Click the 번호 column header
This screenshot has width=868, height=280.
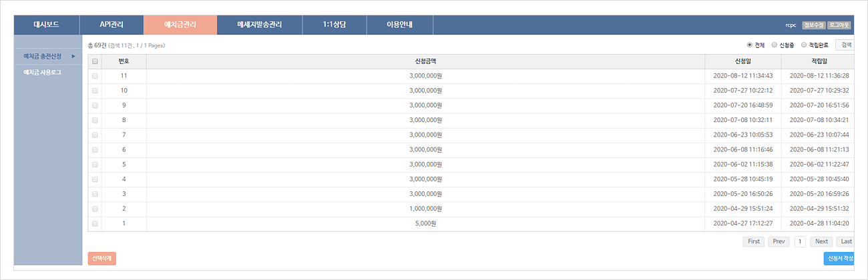[x=124, y=61]
